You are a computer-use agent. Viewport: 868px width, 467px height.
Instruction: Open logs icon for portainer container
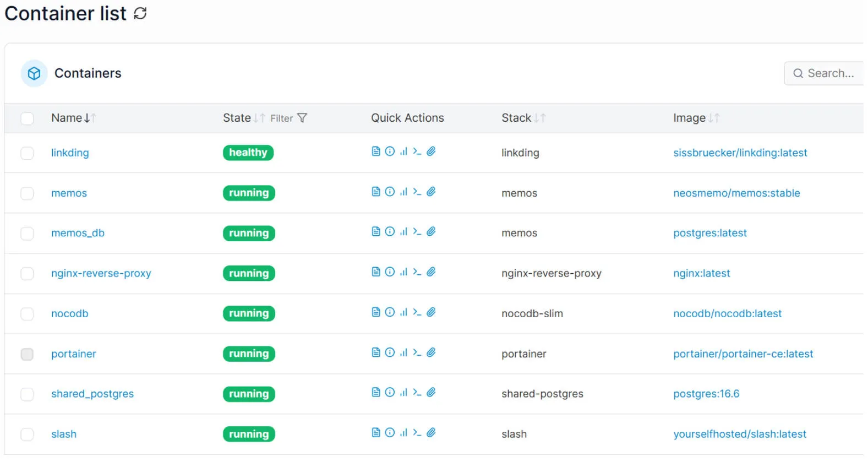click(x=376, y=352)
